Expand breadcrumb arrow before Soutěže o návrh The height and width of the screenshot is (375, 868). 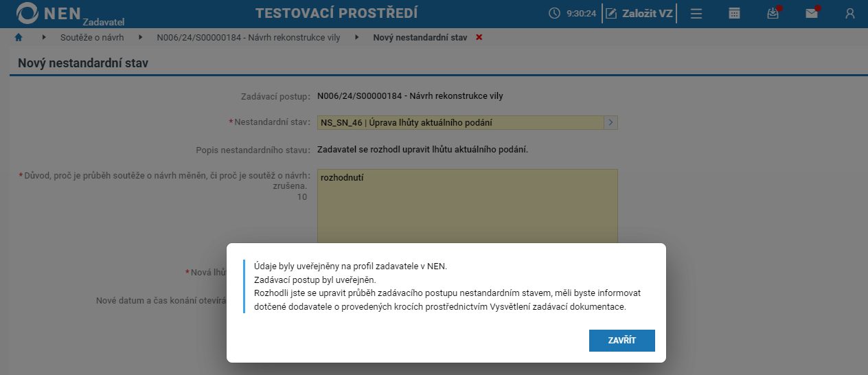tap(44, 37)
